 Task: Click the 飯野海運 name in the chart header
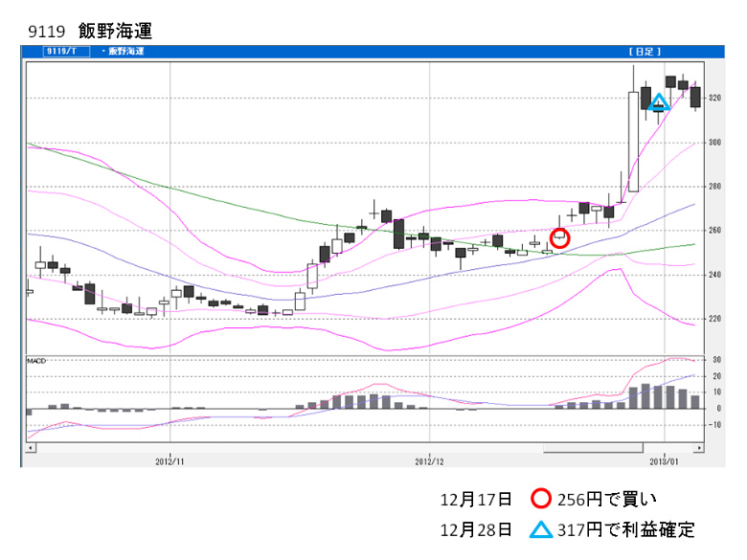124,51
